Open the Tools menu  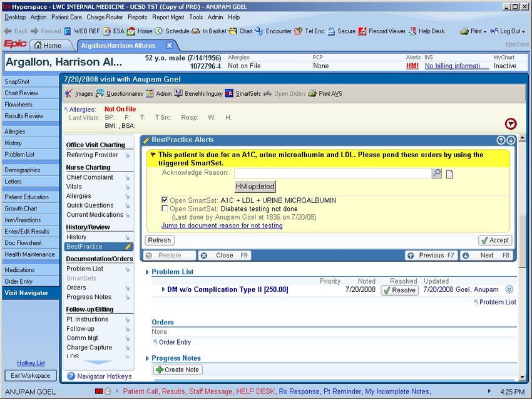(x=196, y=17)
